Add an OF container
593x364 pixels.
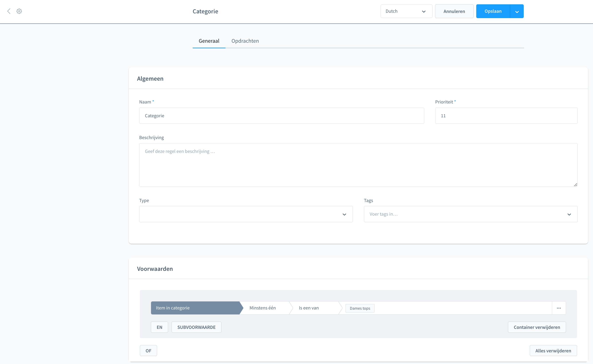coord(148,350)
